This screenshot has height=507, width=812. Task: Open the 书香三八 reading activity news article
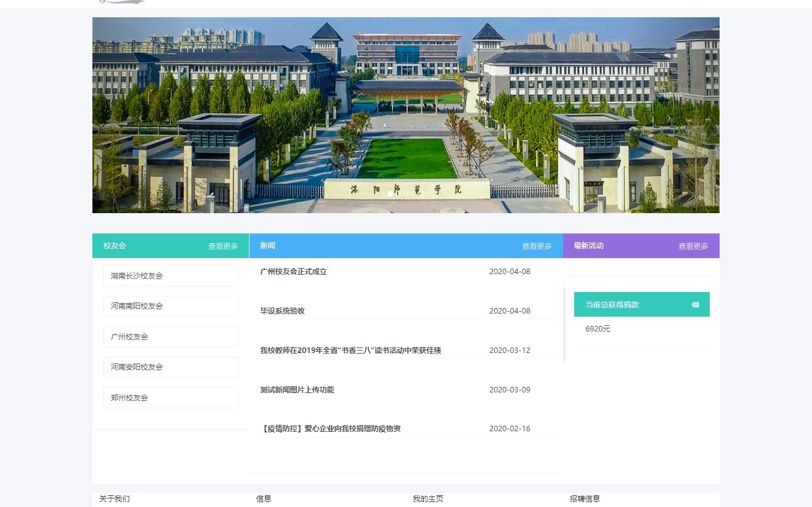351,350
